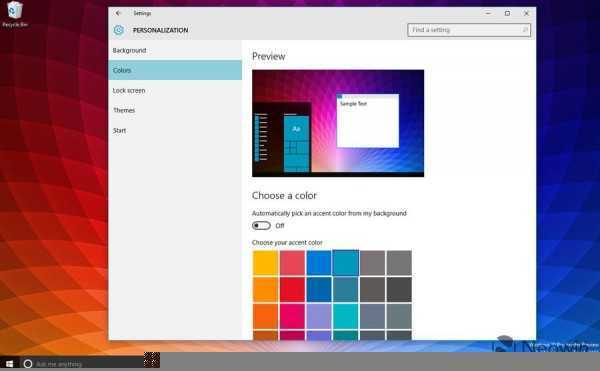Viewport: 600px width, 371px height.
Task: Open the Windows Start button
Action: (x=10, y=364)
